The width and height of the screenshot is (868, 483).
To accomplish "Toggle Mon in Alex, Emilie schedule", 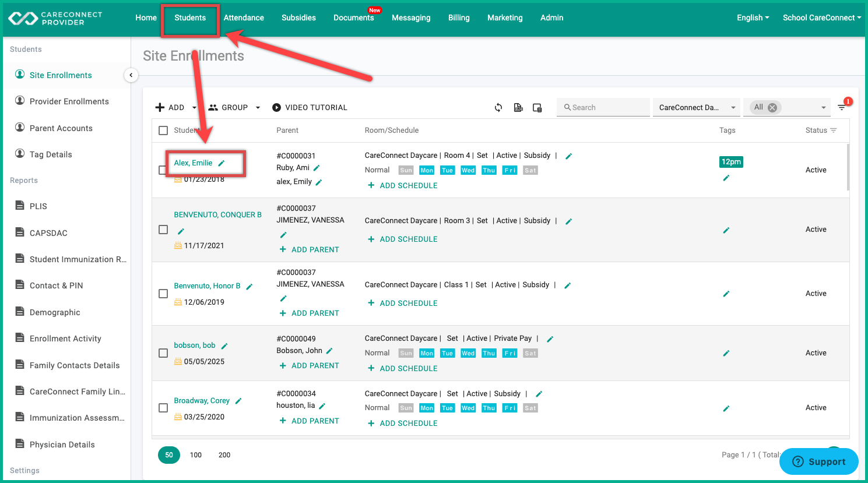I will [x=427, y=171].
